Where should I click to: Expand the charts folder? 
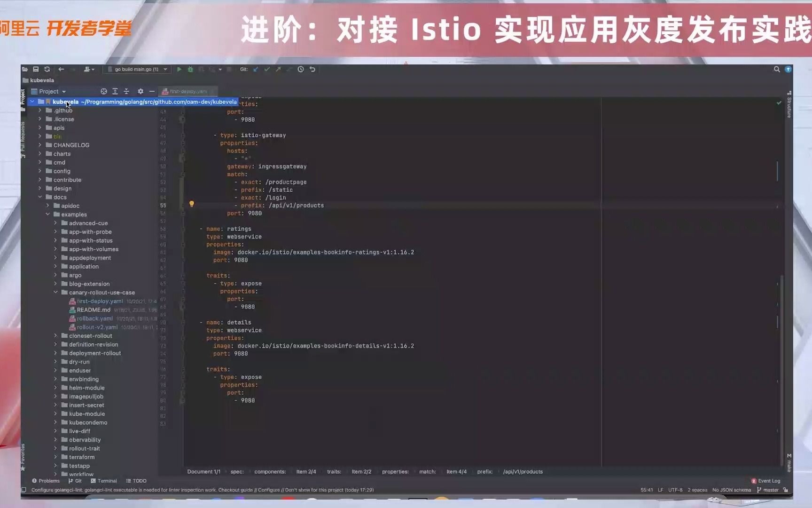(x=40, y=154)
